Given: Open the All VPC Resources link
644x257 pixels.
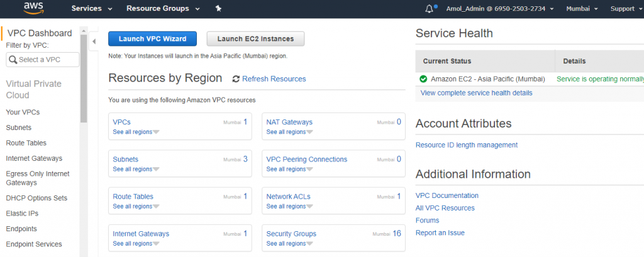Looking at the screenshot, I should click(x=445, y=208).
